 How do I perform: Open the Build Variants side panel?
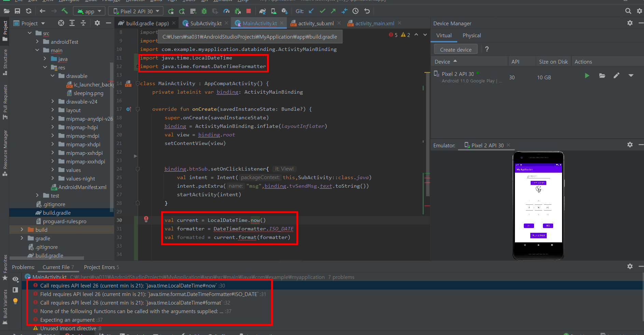[x=5, y=307]
